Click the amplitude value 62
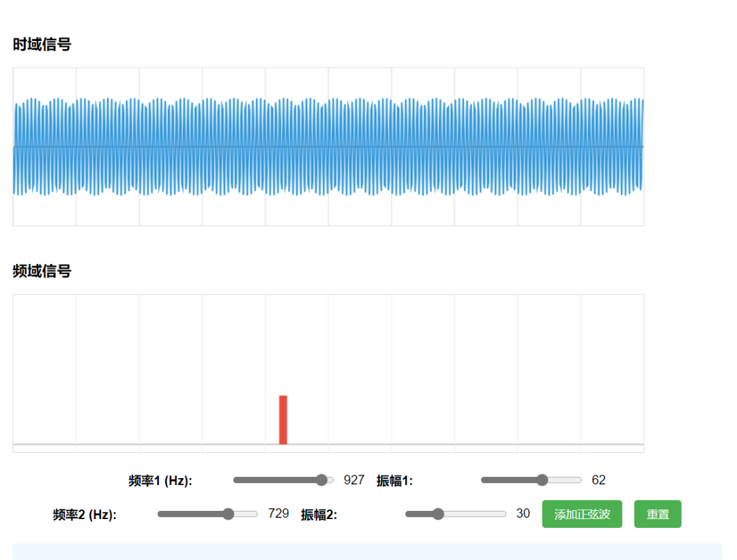 pyautogui.click(x=598, y=480)
